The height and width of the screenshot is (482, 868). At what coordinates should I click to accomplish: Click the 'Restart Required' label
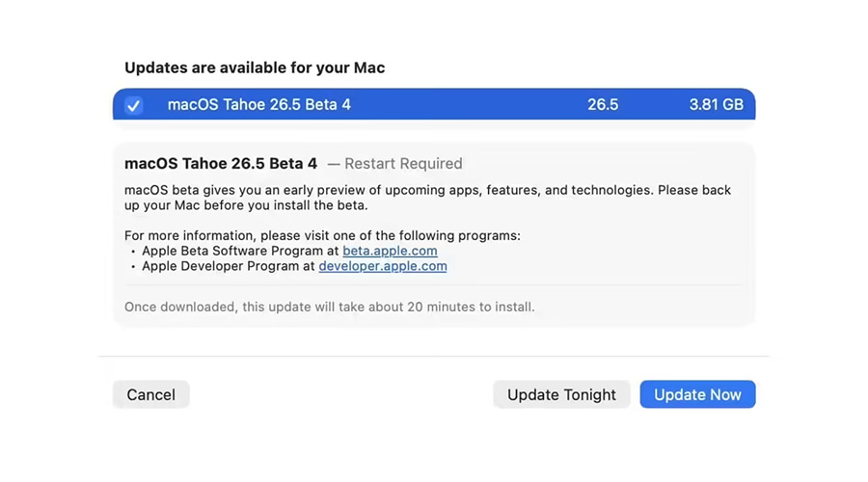pyautogui.click(x=403, y=164)
